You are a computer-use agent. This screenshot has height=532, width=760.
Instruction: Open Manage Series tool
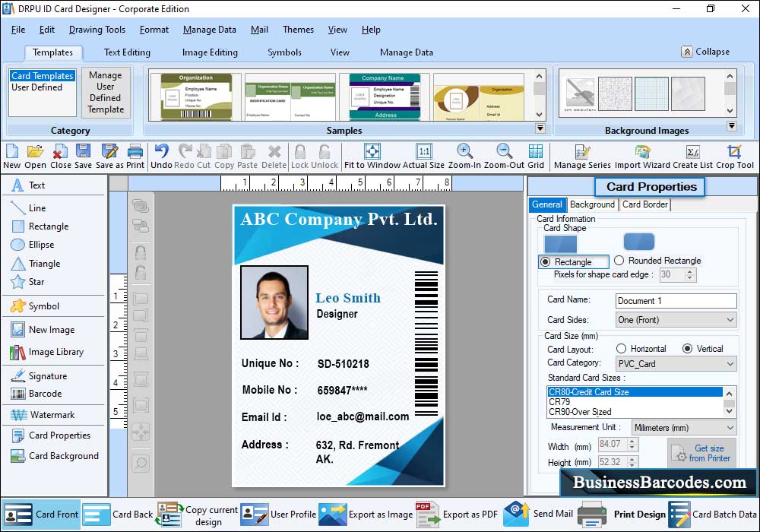click(582, 152)
